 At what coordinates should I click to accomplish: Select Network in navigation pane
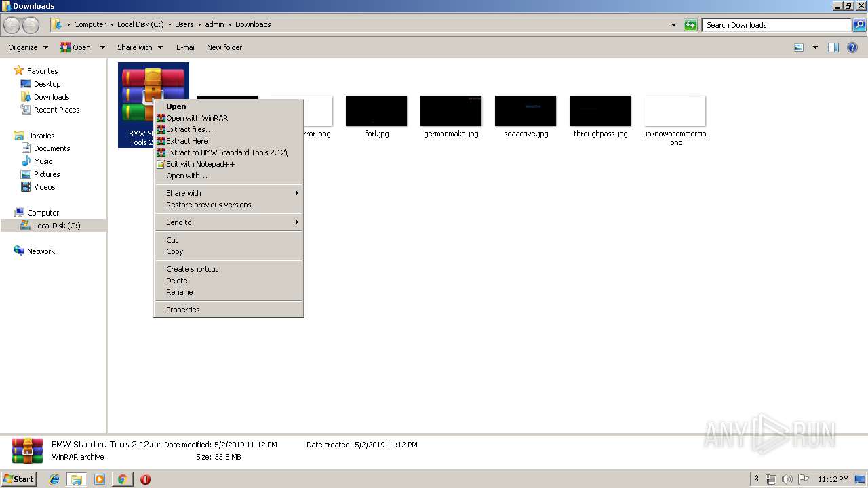(x=41, y=251)
